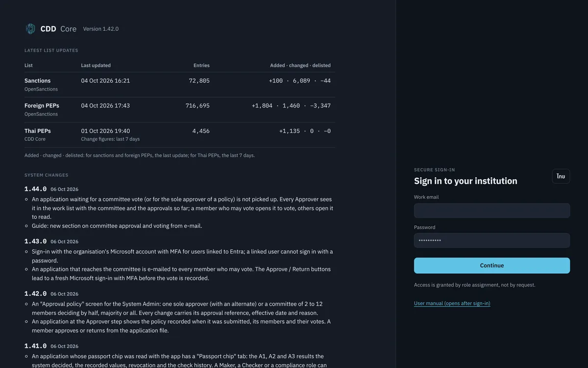Select the 716,695 entries value
Image resolution: width=588 pixels, height=368 pixels.
197,105
